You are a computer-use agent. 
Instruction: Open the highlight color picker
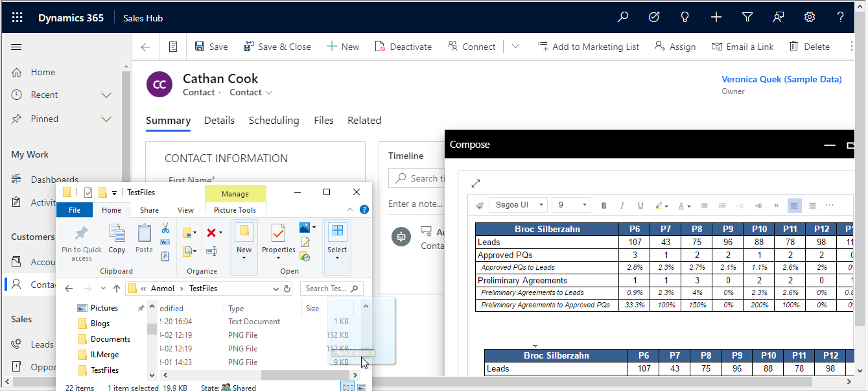click(661, 206)
